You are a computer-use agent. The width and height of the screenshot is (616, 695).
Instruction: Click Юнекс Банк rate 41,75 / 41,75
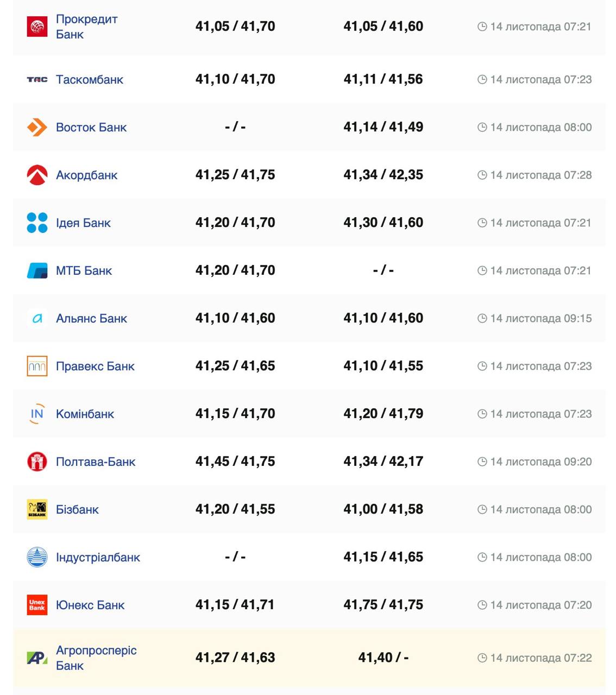(x=383, y=605)
